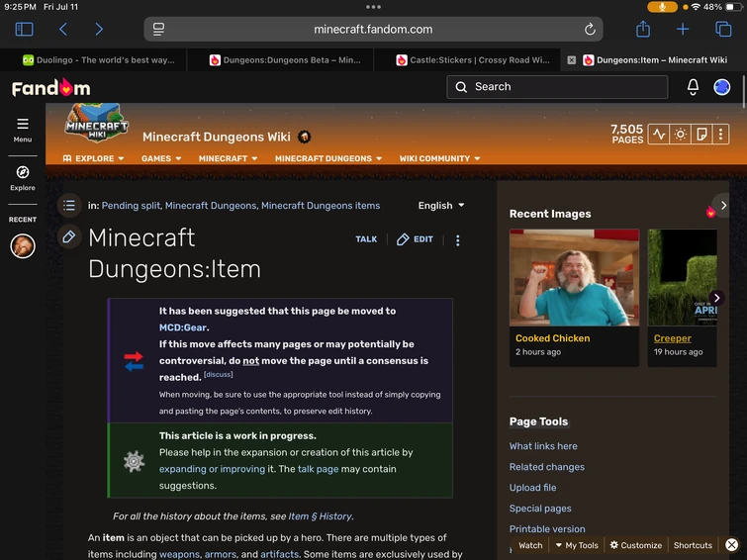This screenshot has height=560, width=747.
Task: Open Shortcuts in the bottom toolbar
Action: tap(693, 545)
